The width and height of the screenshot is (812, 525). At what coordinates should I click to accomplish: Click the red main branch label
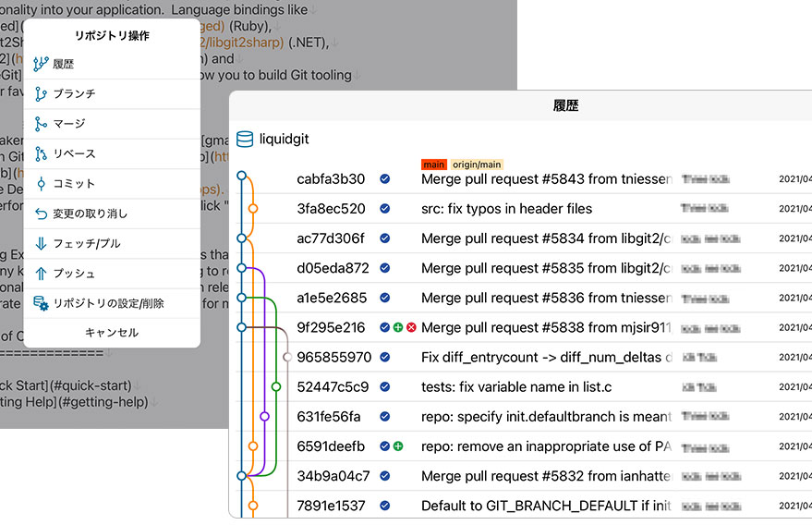pos(433,165)
